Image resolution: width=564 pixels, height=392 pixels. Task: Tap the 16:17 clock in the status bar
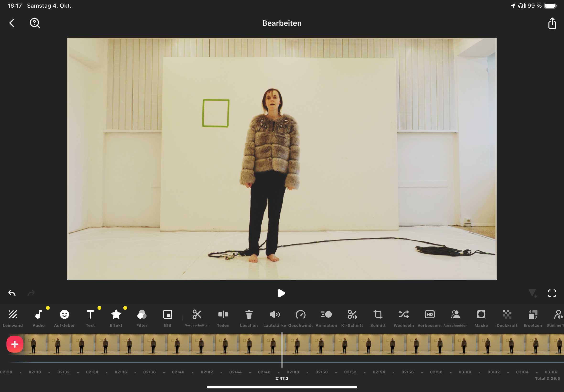pyautogui.click(x=15, y=6)
